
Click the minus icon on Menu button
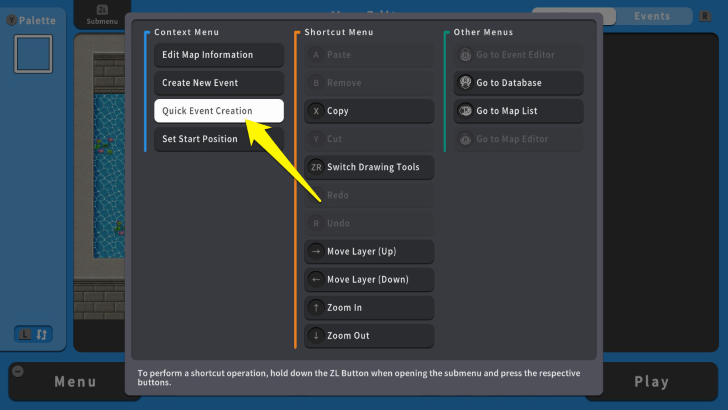coord(18,371)
